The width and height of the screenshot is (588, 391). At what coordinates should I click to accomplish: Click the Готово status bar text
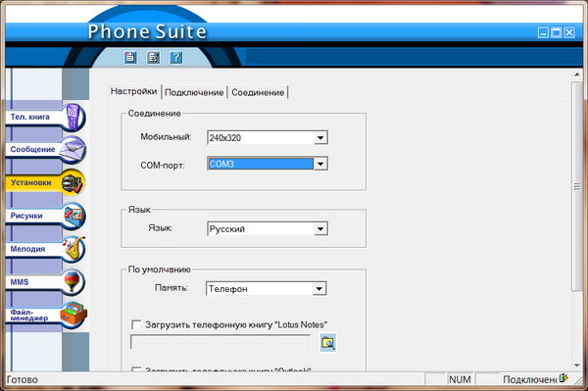23,379
